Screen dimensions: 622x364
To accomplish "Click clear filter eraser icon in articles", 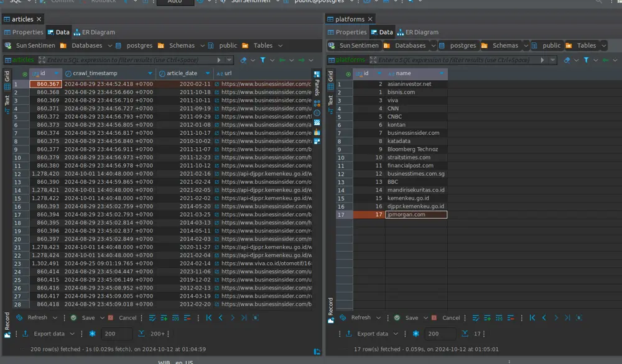I will point(244,60).
